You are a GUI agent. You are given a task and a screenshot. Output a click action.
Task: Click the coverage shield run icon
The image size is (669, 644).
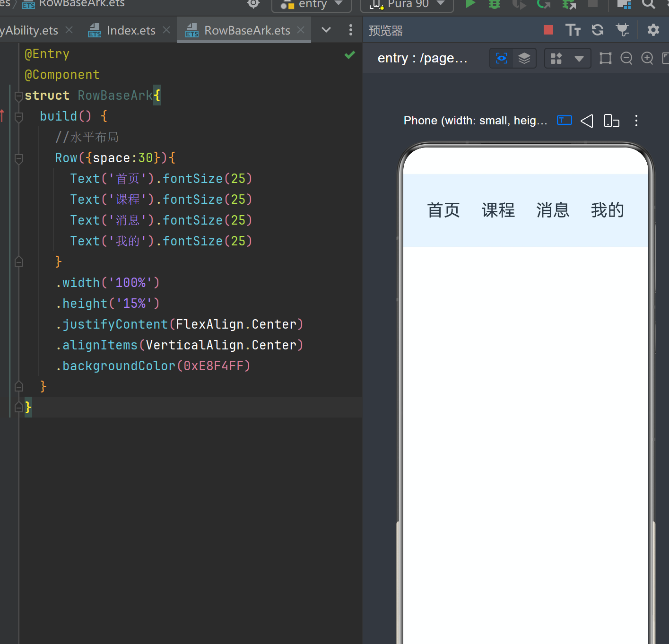click(520, 4)
